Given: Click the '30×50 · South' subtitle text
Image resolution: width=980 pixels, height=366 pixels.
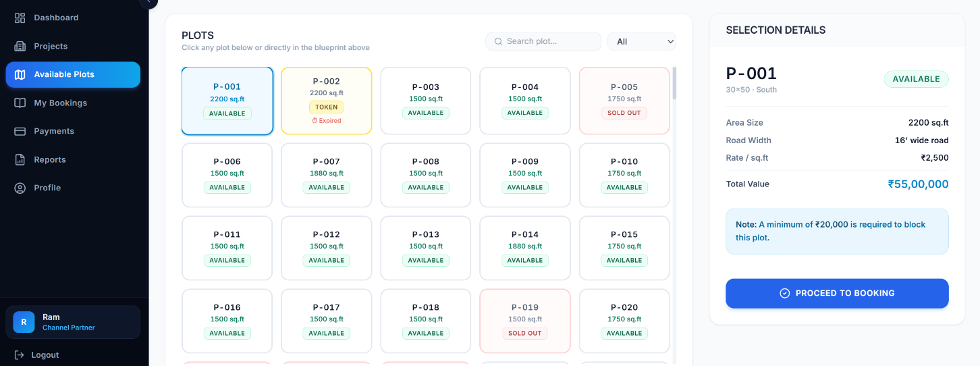Looking at the screenshot, I should point(751,90).
